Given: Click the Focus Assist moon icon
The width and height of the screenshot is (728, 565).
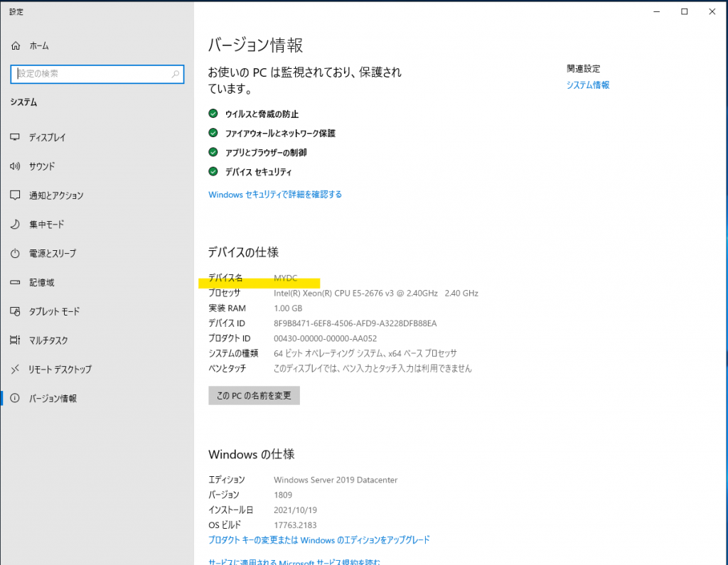Looking at the screenshot, I should (x=16, y=225).
